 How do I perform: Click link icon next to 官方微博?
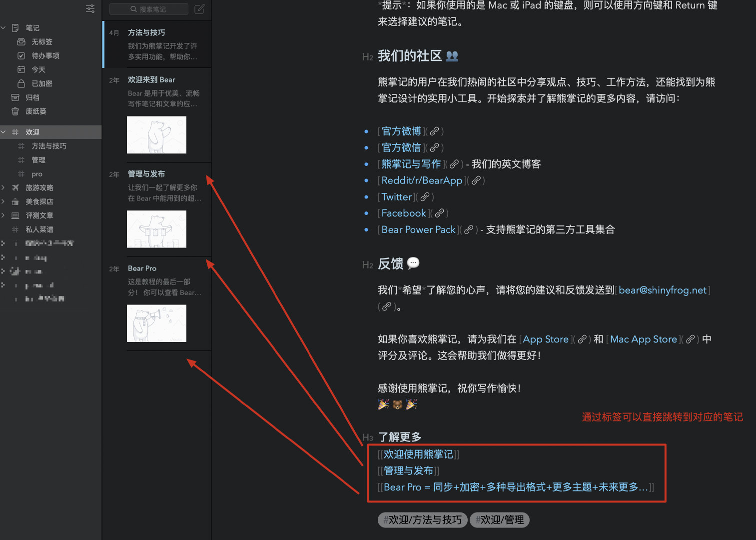434,131
